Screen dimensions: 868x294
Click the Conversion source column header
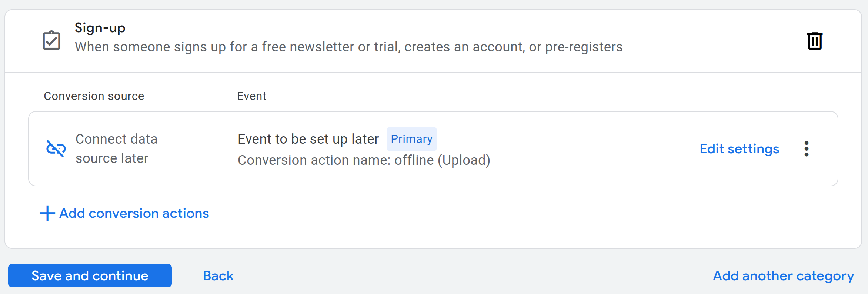pyautogui.click(x=94, y=96)
